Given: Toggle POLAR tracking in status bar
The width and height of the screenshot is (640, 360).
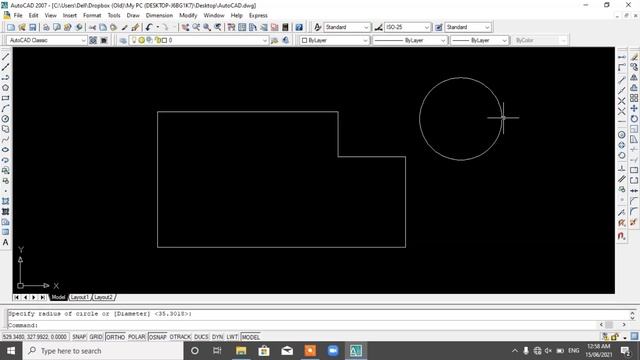Looking at the screenshot, I should [137, 337].
